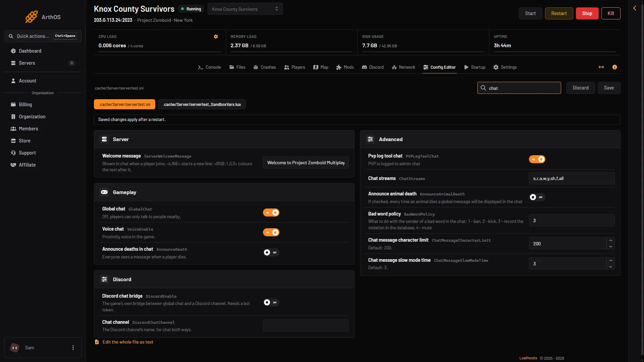Image resolution: width=644 pixels, height=362 pixels.
Task: Turn off Pvp log tool chat toggle
Action: point(537,159)
